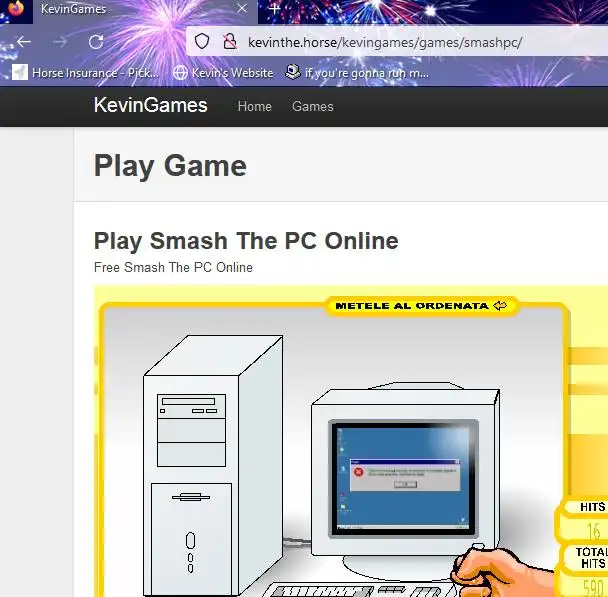Click the Firefox logo icon

[x=16, y=8]
